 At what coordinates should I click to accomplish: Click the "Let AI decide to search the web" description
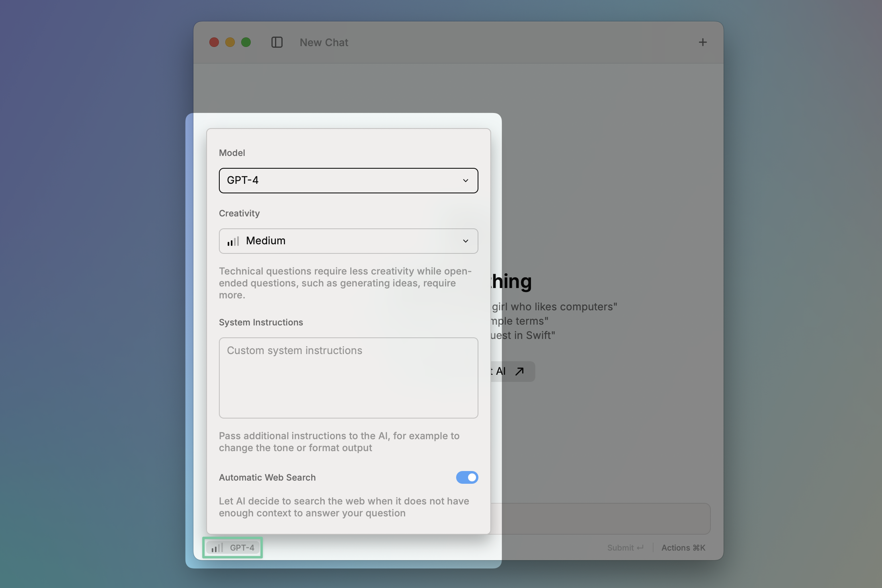pyautogui.click(x=344, y=507)
